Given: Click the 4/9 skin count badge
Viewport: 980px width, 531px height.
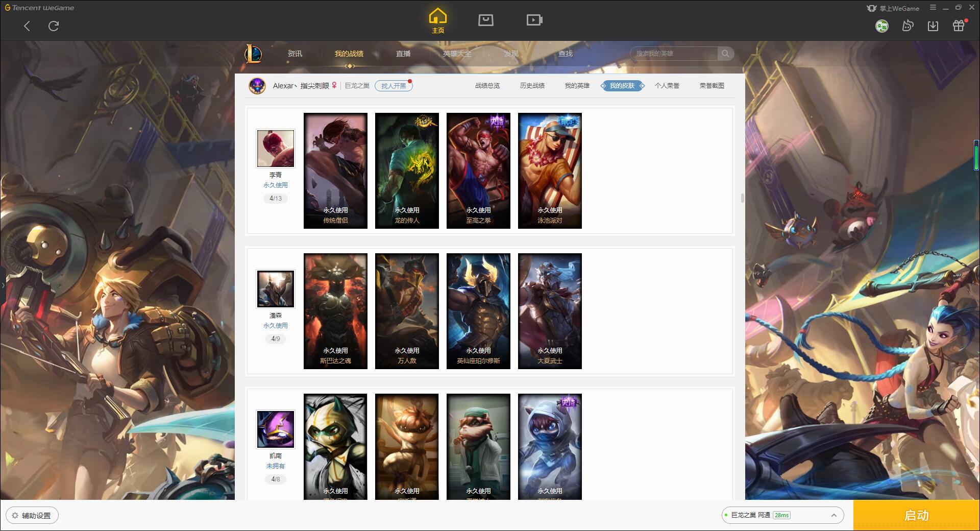Looking at the screenshot, I should (276, 339).
